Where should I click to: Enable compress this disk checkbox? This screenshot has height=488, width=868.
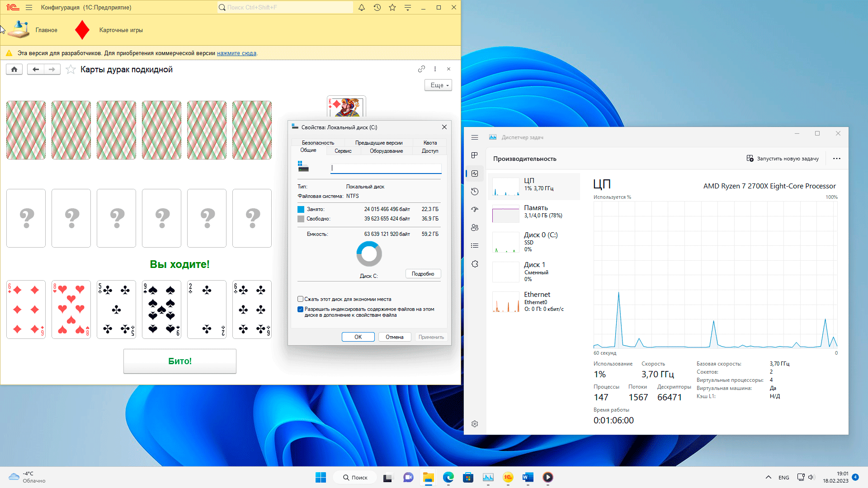click(x=300, y=299)
